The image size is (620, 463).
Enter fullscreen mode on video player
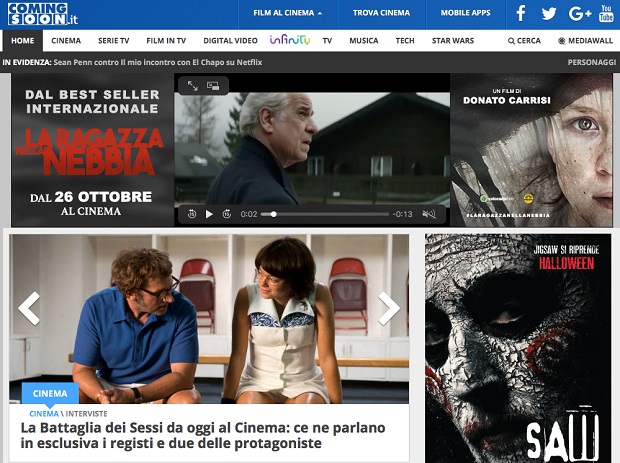pos(192,86)
